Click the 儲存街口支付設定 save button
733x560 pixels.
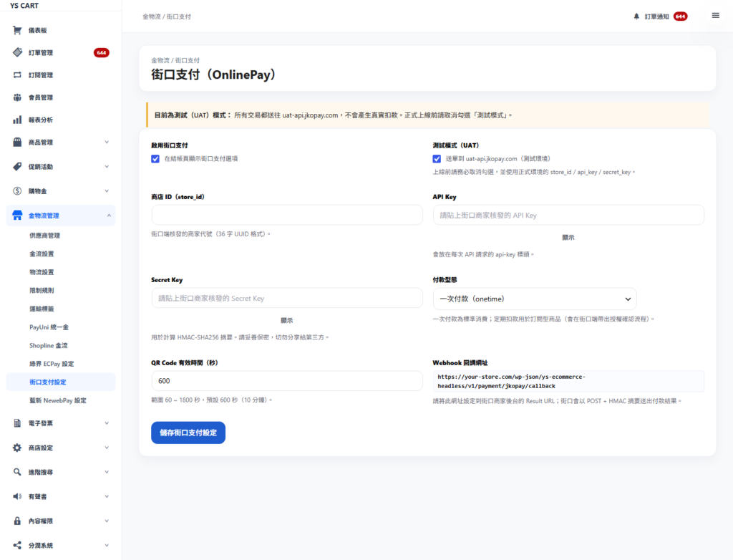[x=188, y=433]
